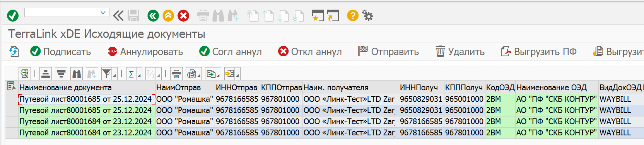
Task: Click the print icon in grid toolbar
Action: tap(176, 74)
